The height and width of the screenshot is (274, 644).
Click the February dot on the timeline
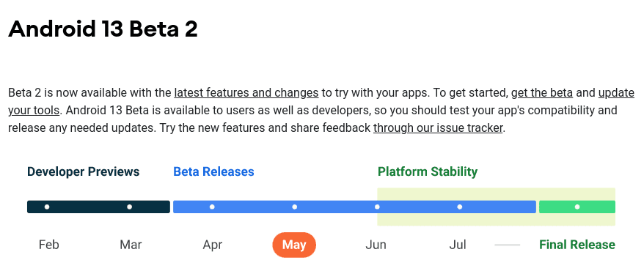click(47, 207)
